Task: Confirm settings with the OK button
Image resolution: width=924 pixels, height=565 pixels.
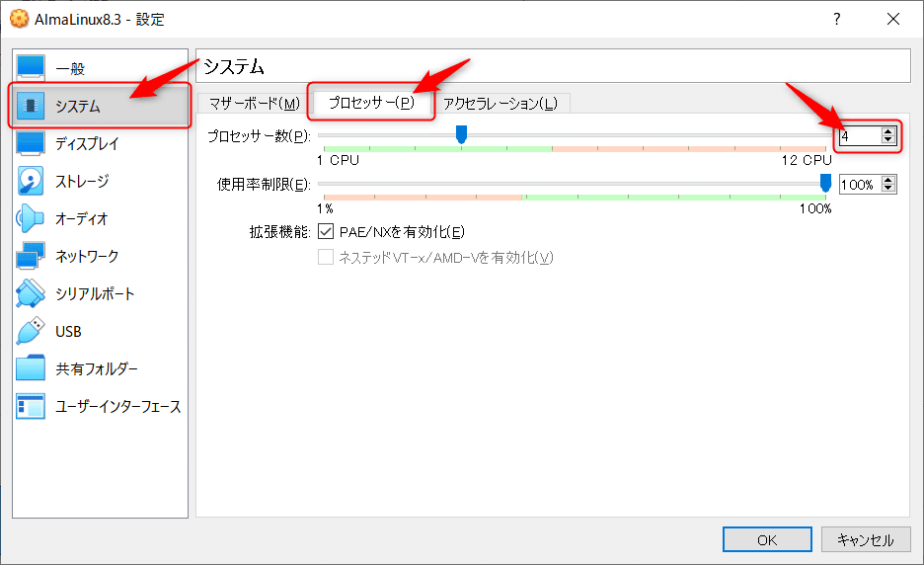Action: 767,539
